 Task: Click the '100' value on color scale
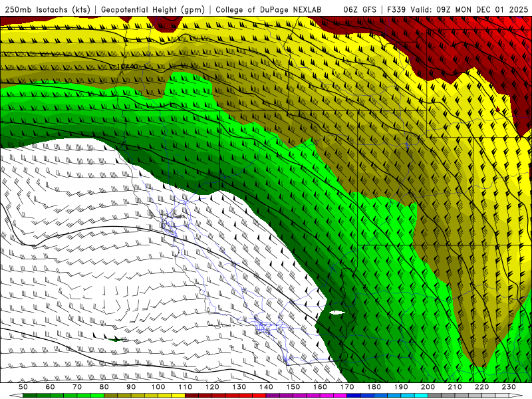pyautogui.click(x=158, y=387)
